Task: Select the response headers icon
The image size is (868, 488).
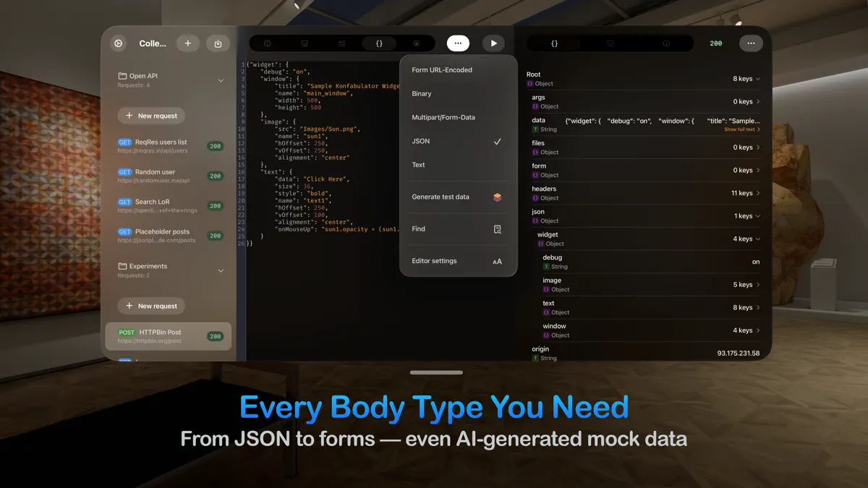Action: [610, 43]
